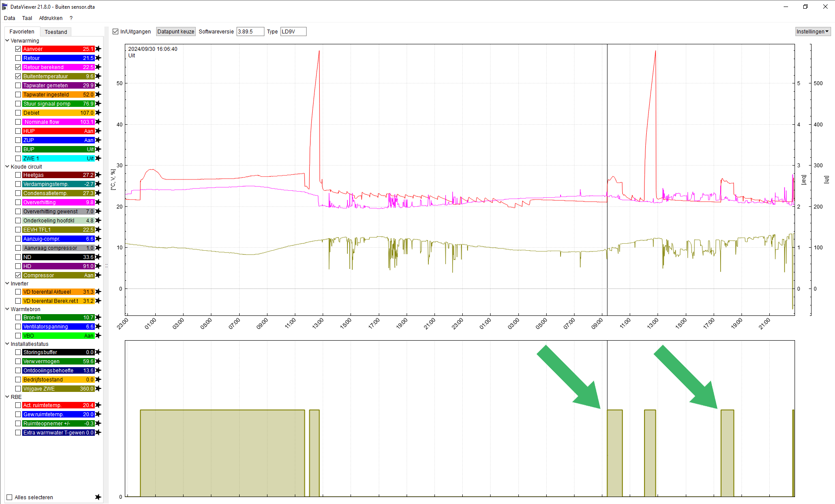The image size is (835, 504).
Task: Uncheck the Buitentemperatuur checkbox
Action: (18, 76)
